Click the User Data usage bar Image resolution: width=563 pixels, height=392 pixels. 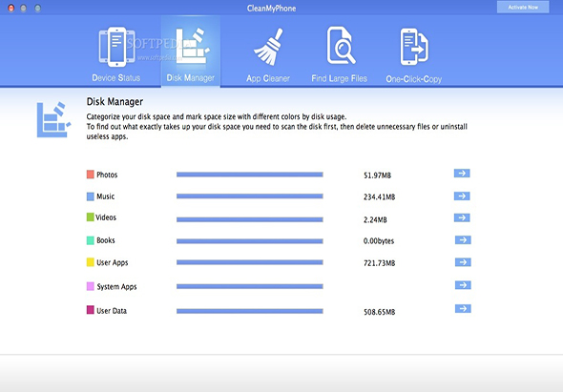click(250, 311)
